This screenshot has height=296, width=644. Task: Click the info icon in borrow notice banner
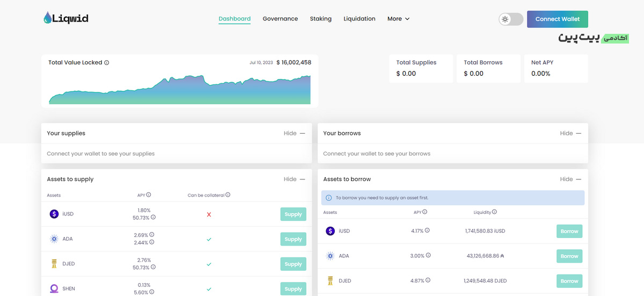point(329,198)
